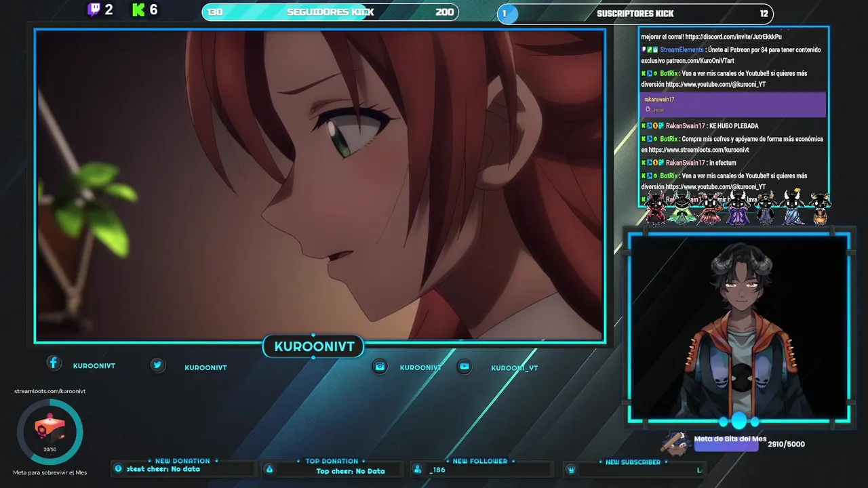Click the _186 new follower entry
The image size is (868, 488).
coord(437,470)
